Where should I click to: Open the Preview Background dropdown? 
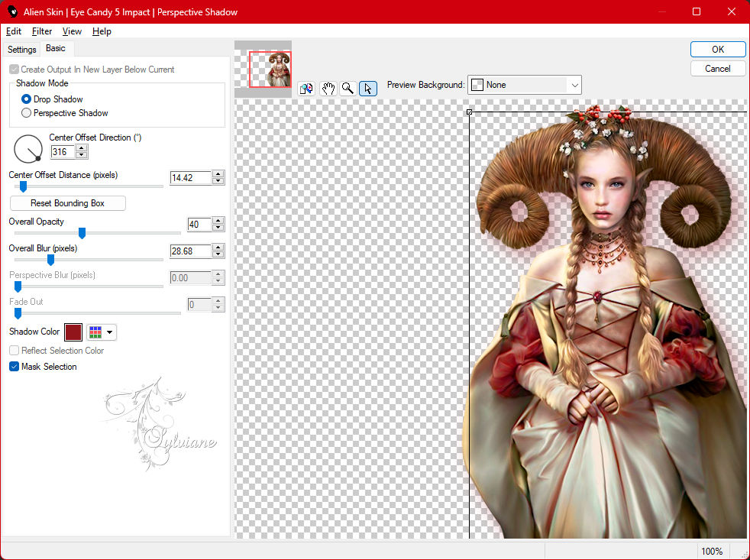click(524, 86)
